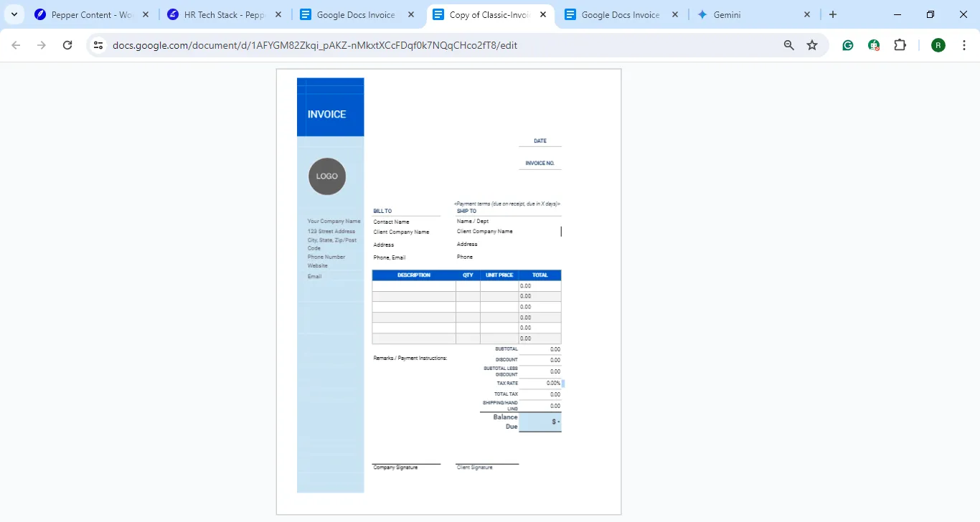Click the Website line in the sidebar
This screenshot has width=980, height=522.
(x=318, y=266)
